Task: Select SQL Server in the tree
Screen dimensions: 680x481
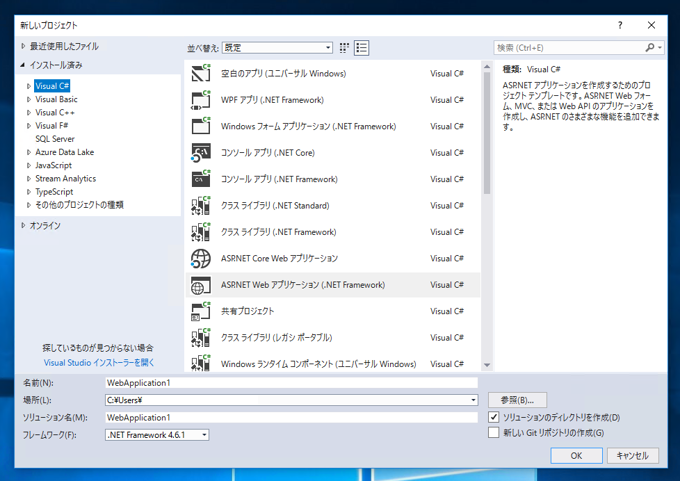Action: pyautogui.click(x=55, y=139)
